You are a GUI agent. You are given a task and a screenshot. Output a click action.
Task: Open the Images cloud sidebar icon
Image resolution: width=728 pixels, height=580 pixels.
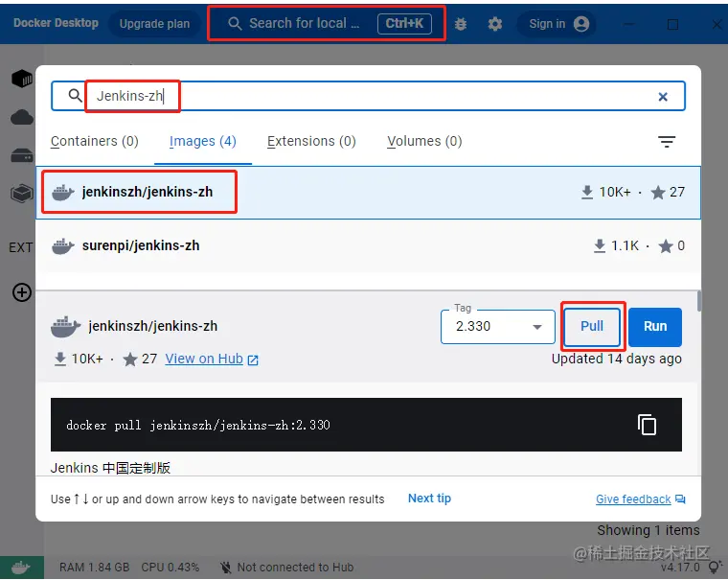(x=22, y=117)
